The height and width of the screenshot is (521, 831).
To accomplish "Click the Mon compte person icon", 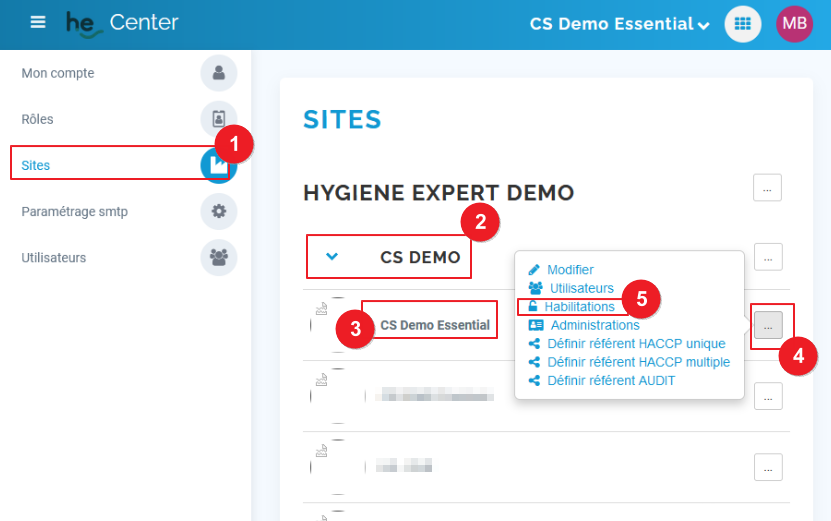I will coord(218,73).
